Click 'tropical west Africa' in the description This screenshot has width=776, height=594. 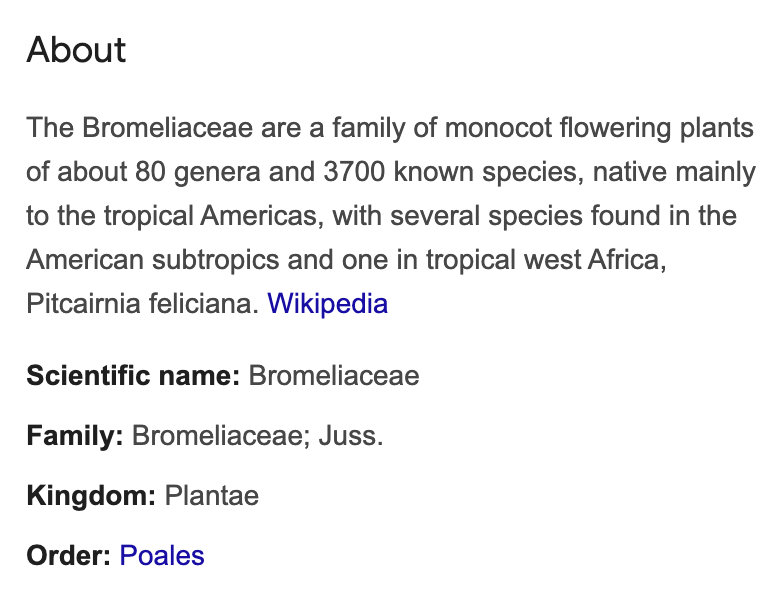(546, 260)
